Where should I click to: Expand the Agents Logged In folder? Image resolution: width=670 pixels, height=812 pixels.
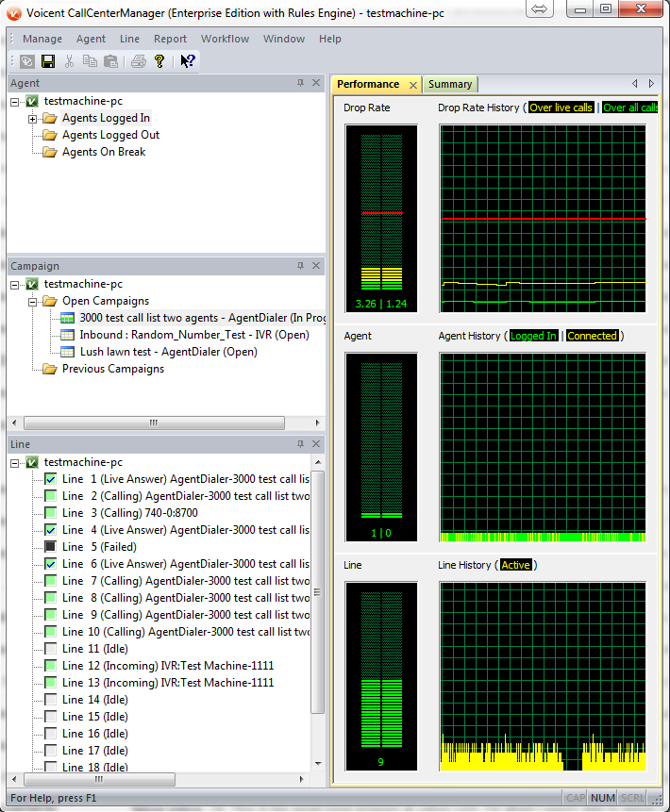33,119
